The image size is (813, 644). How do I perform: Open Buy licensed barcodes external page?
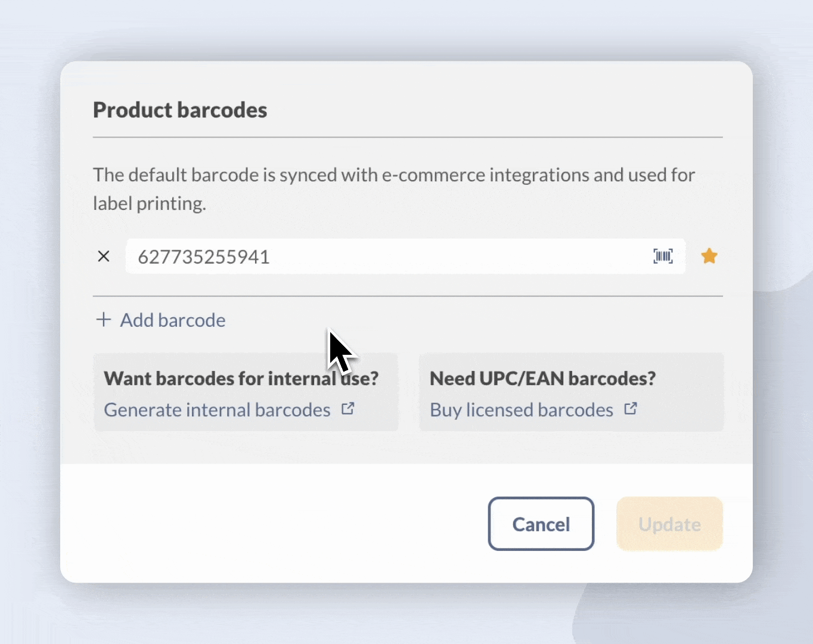click(x=521, y=410)
